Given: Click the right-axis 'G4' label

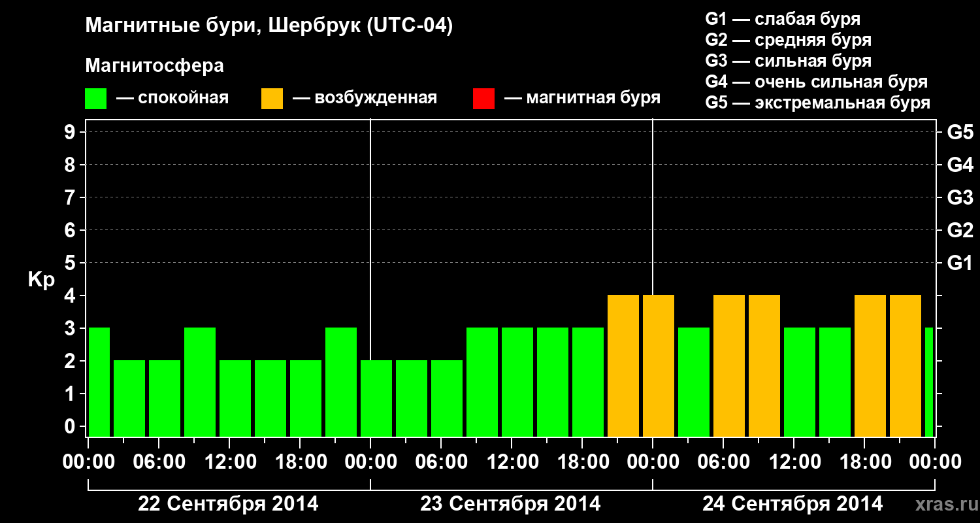Looking at the screenshot, I should (960, 165).
